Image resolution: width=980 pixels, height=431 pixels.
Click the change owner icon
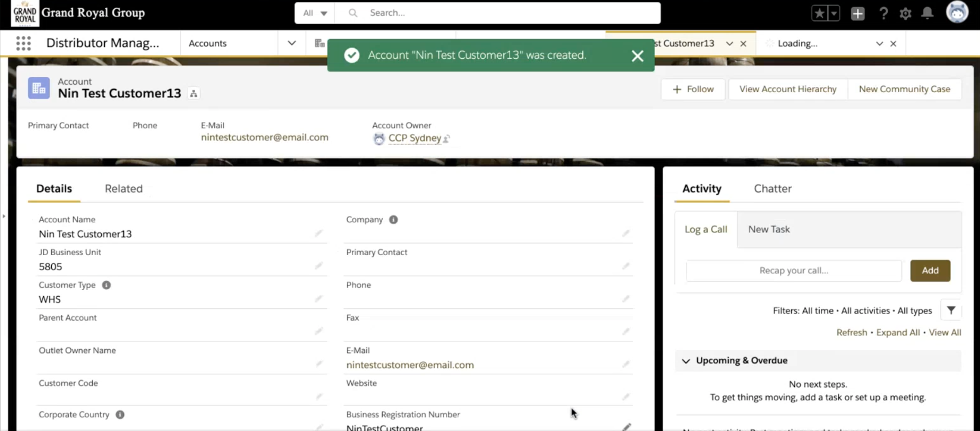point(447,139)
